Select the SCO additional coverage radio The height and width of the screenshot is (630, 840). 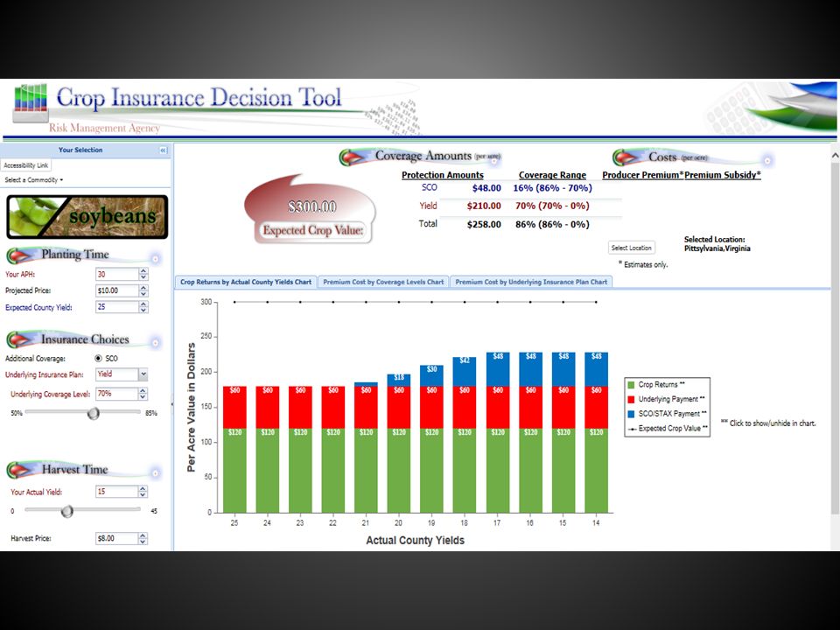(98, 359)
